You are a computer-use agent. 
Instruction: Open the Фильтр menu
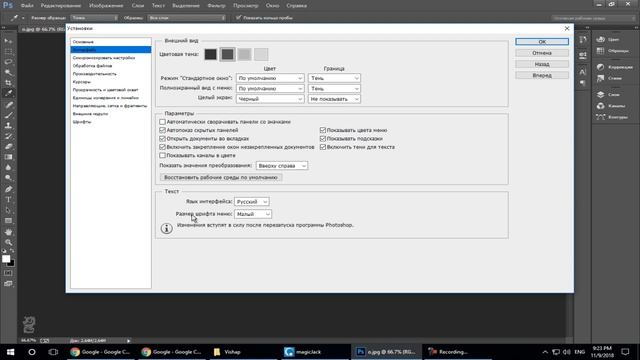[x=216, y=6]
